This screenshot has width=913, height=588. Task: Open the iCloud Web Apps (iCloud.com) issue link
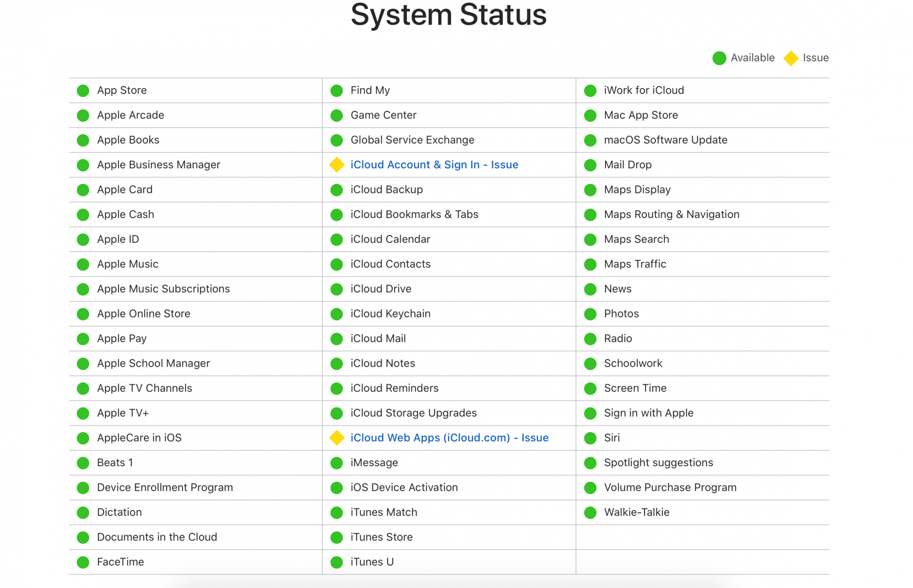[x=449, y=438]
